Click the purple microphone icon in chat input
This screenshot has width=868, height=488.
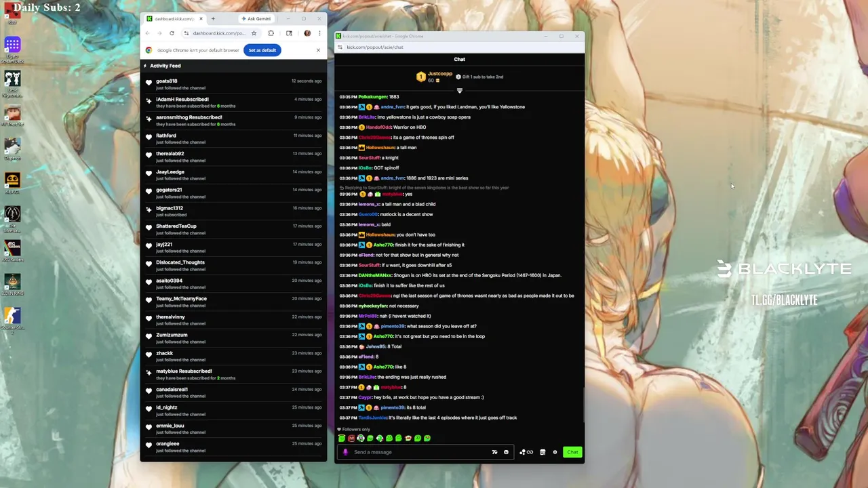coord(345,452)
